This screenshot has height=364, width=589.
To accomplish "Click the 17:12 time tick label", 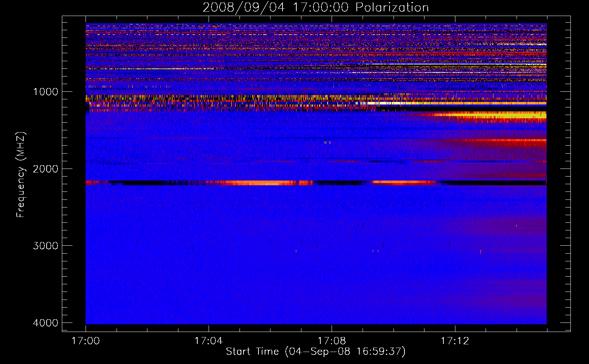I will [x=455, y=341].
